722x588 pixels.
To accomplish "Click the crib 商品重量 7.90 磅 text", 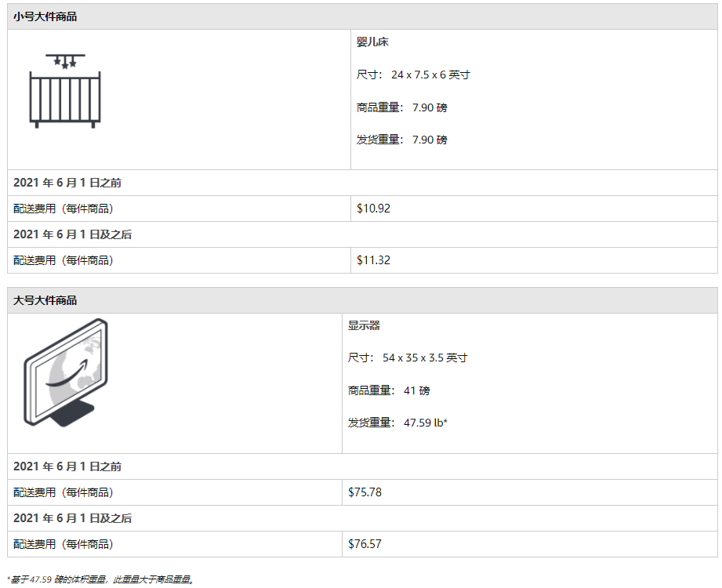I will (x=402, y=107).
